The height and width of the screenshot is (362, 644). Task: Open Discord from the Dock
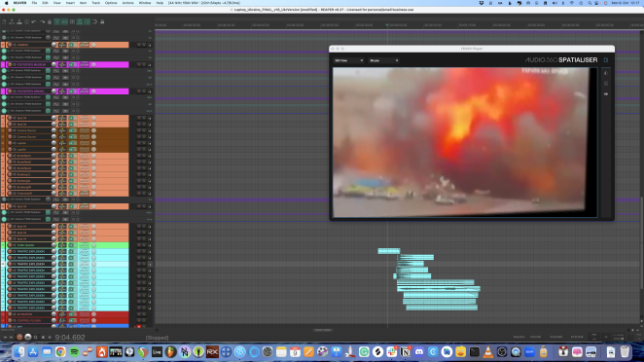(x=419, y=352)
